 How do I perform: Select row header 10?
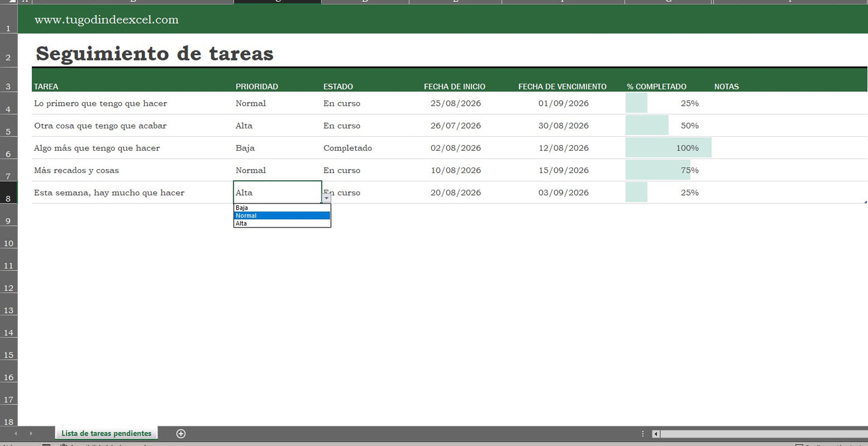8,238
